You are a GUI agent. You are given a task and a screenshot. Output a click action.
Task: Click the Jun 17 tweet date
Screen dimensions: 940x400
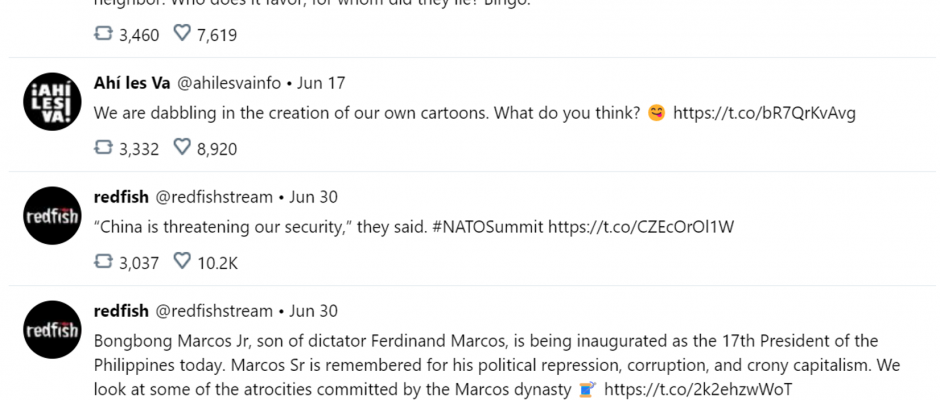(321, 83)
